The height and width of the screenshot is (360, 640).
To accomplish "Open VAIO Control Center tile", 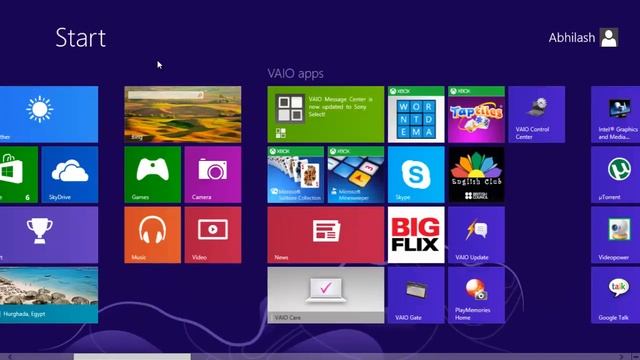I will [537, 114].
